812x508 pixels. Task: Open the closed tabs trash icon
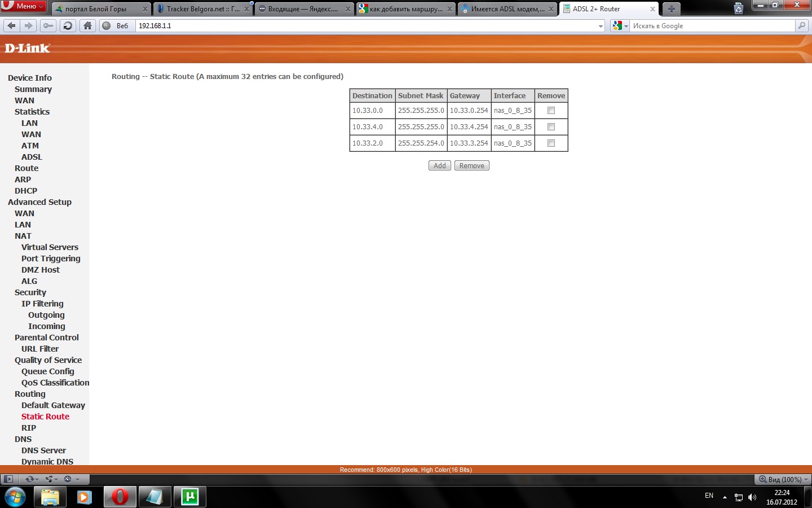tap(739, 8)
